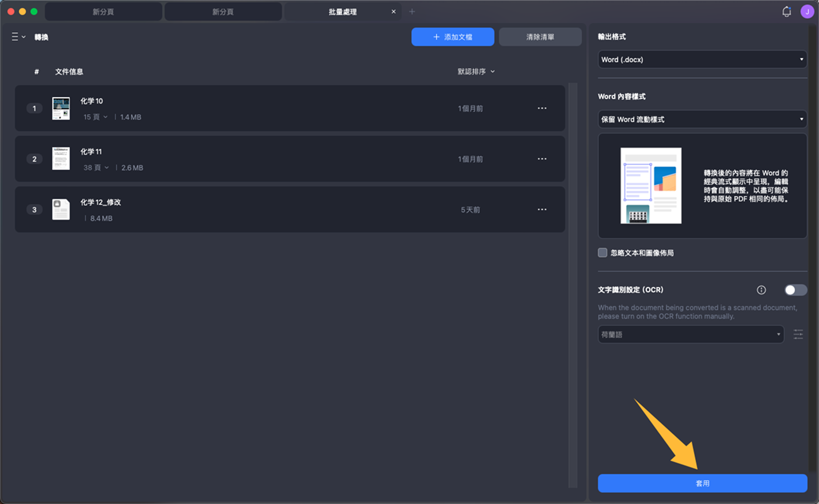Image resolution: width=819 pixels, height=504 pixels.
Task: Expand the 38 頁 page range for 化学 11
Action: (x=96, y=167)
